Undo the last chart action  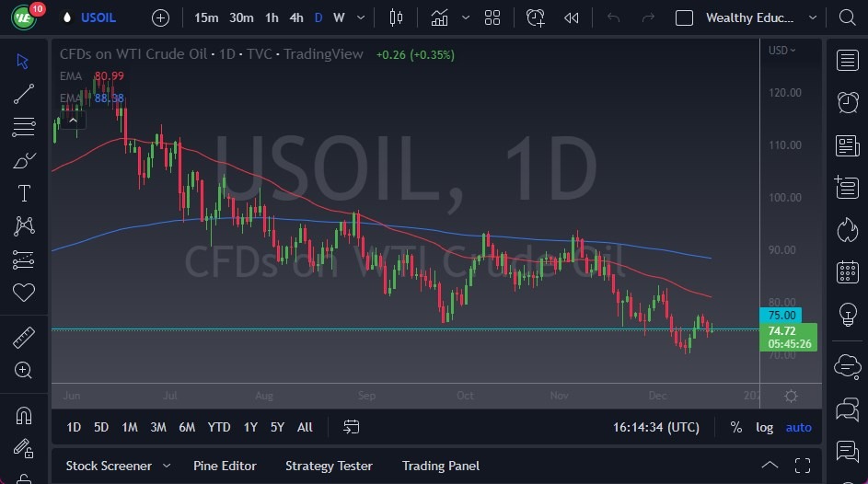tap(613, 18)
